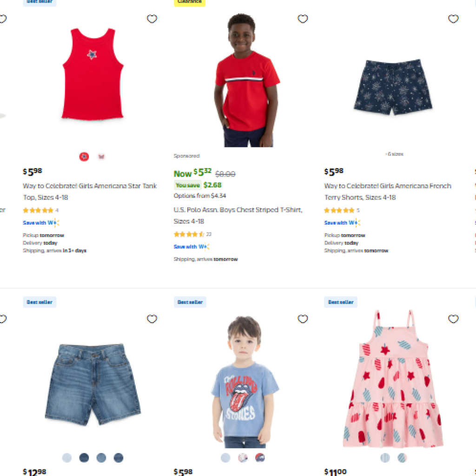Save the denim shorts with heart icon
This screenshot has width=476, height=476.
coord(152,319)
